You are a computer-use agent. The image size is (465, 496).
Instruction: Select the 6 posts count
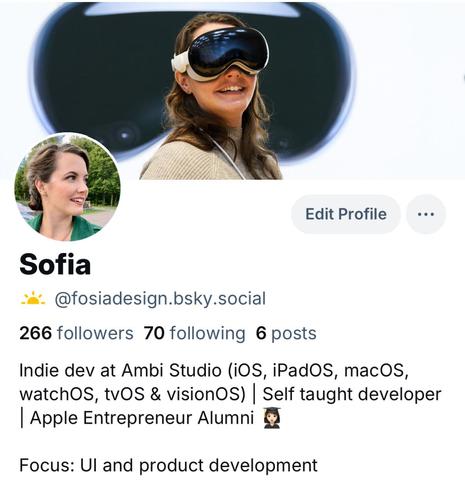286,333
